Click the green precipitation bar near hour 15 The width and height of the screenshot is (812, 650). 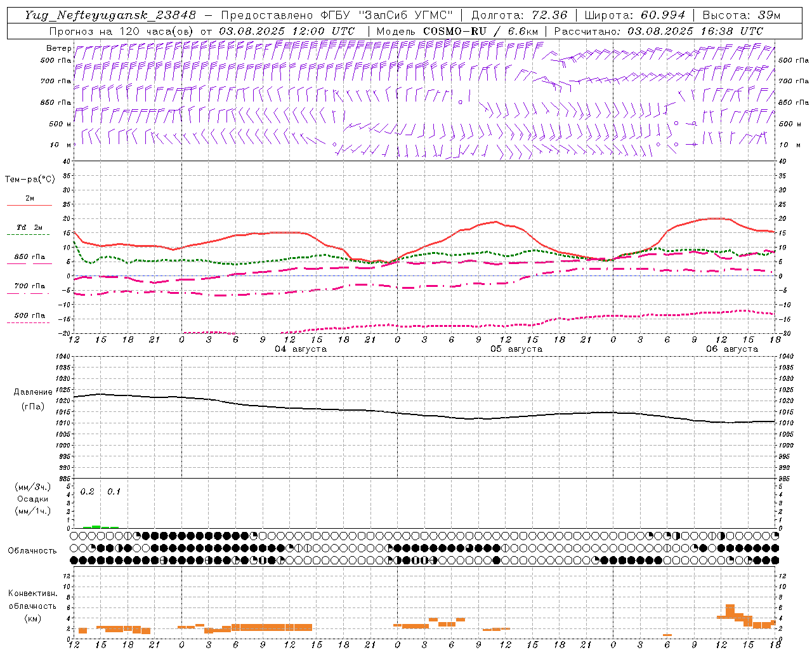(x=96, y=526)
